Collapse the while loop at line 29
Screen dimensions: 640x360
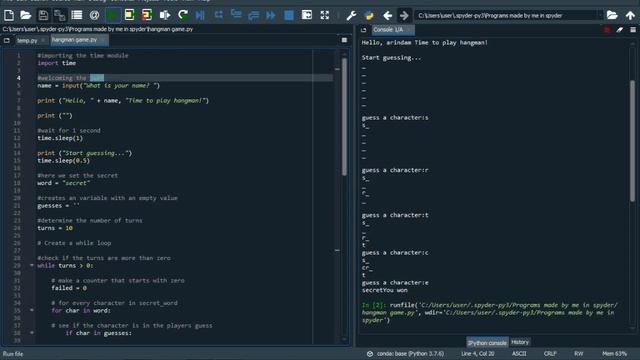pyautogui.click(x=32, y=265)
